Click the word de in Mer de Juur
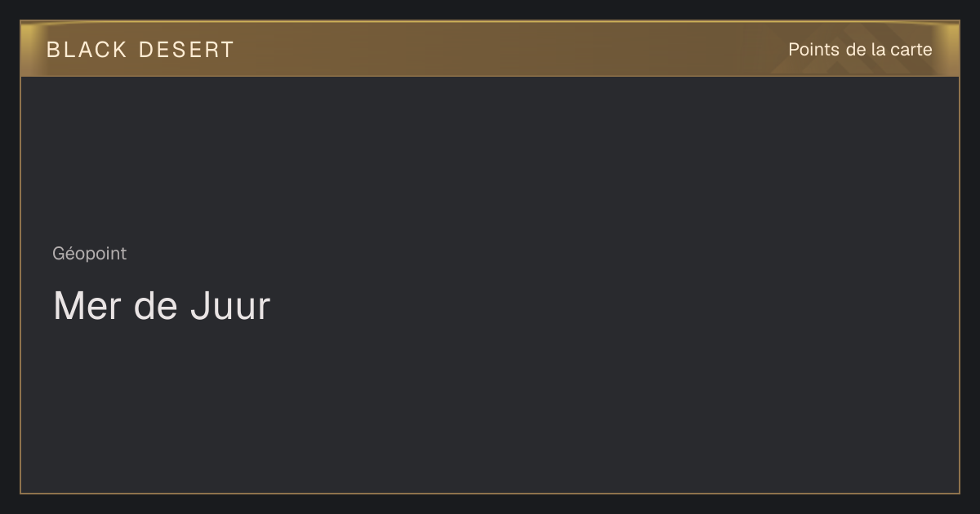 pyautogui.click(x=155, y=306)
